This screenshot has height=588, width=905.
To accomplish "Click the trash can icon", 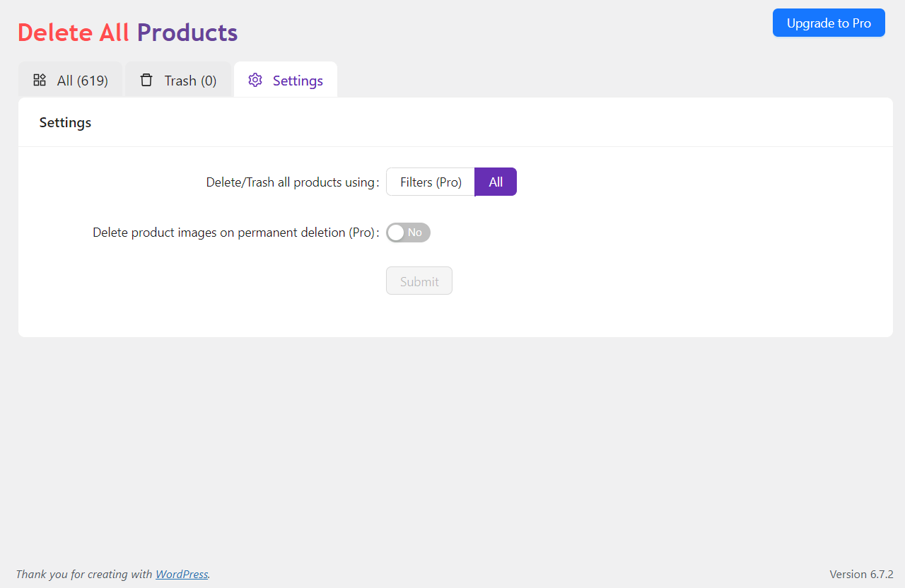I will coord(146,80).
